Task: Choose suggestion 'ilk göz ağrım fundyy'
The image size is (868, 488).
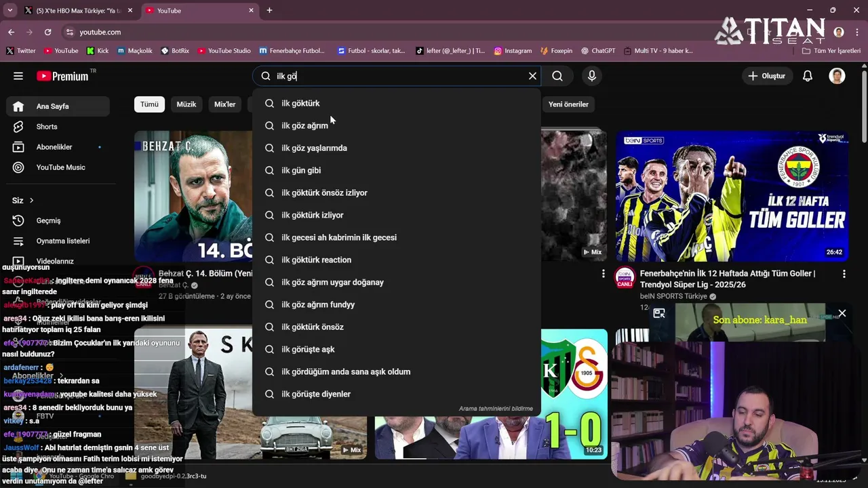Action: coord(397,304)
